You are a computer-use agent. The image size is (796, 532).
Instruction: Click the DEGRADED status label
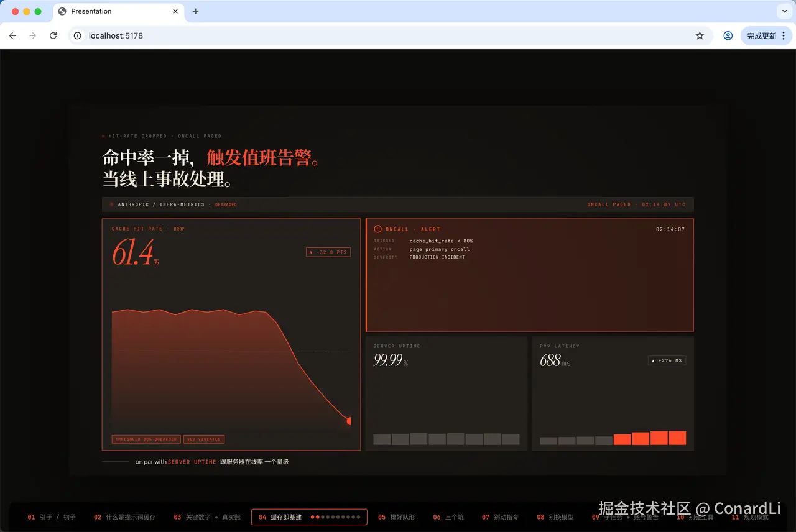[x=226, y=204]
